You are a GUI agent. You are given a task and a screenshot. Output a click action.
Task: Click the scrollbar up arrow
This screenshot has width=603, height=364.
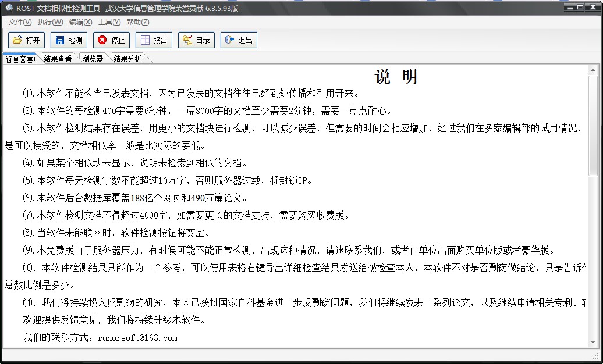pos(593,70)
